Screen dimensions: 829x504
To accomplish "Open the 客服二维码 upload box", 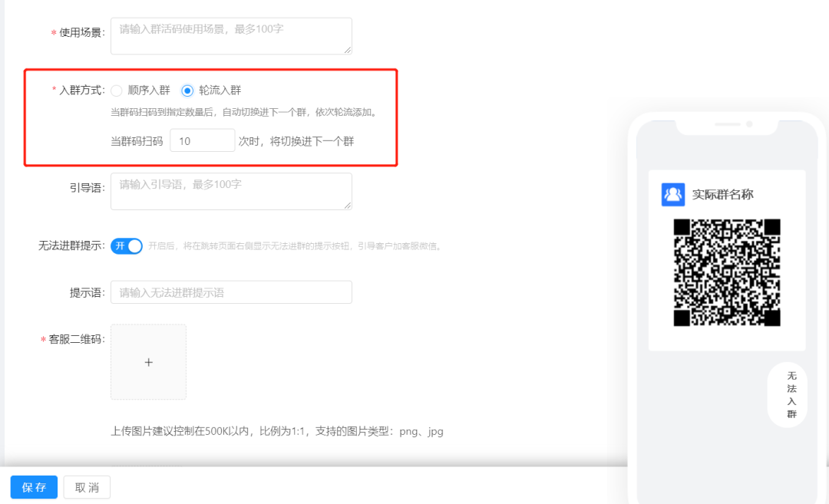I will coord(149,362).
